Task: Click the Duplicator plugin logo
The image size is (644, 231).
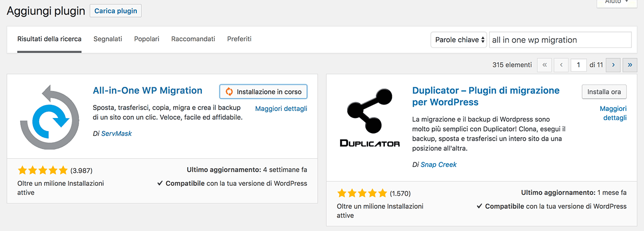Action: click(x=369, y=118)
